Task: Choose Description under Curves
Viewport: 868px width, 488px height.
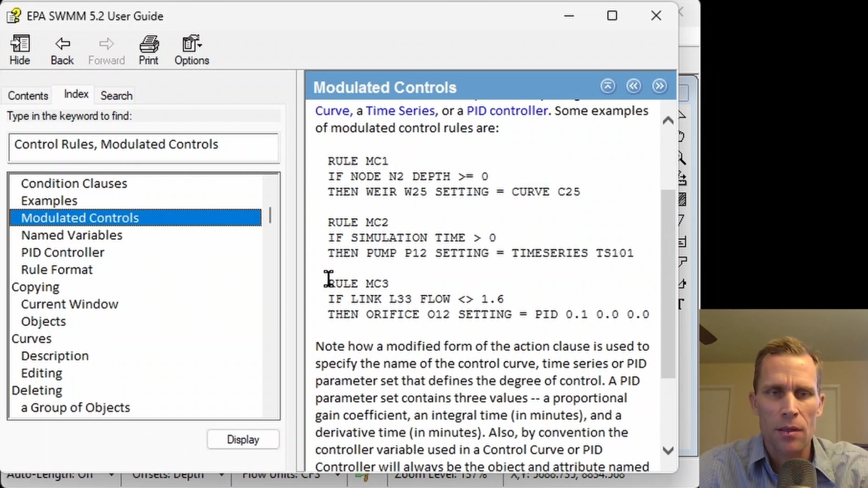Action: tap(55, 356)
